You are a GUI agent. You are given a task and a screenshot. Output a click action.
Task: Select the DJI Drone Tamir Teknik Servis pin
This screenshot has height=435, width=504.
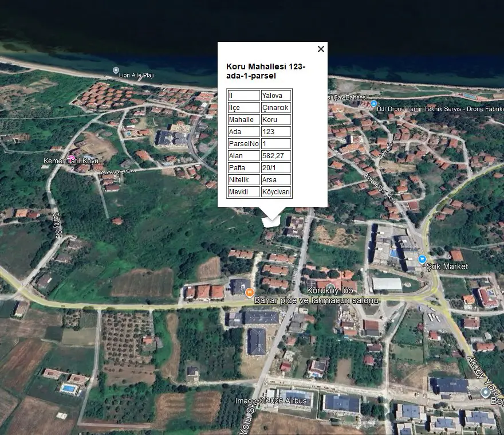[x=373, y=104]
